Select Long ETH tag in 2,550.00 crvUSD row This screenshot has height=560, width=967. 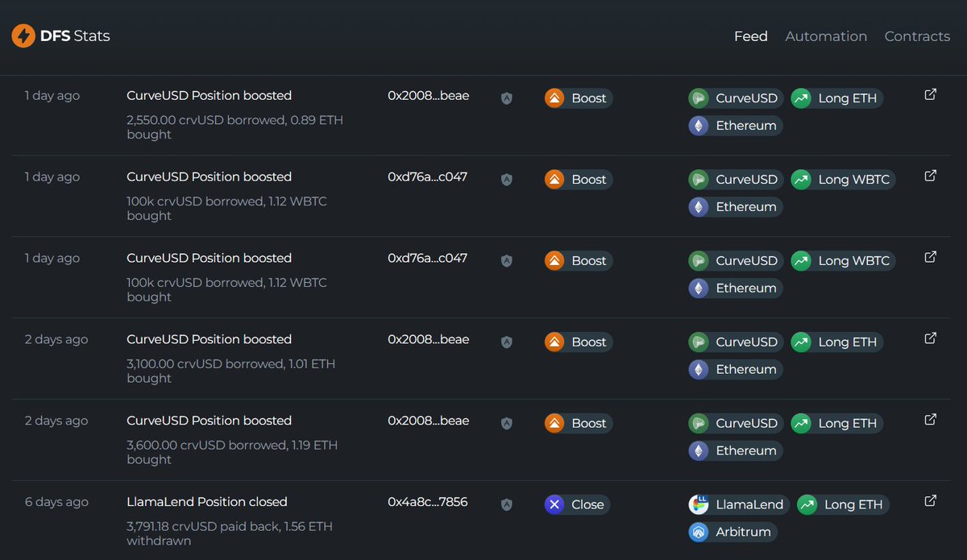coord(836,98)
